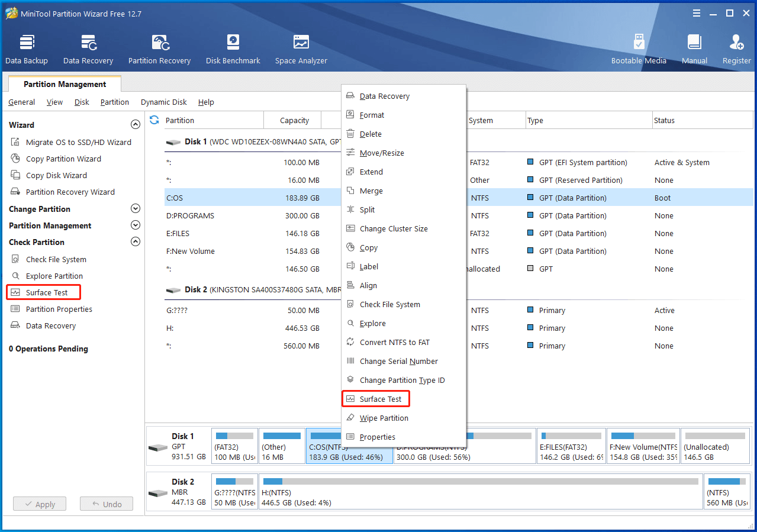
Task: Collapse the Check Partition section
Action: pos(136,242)
